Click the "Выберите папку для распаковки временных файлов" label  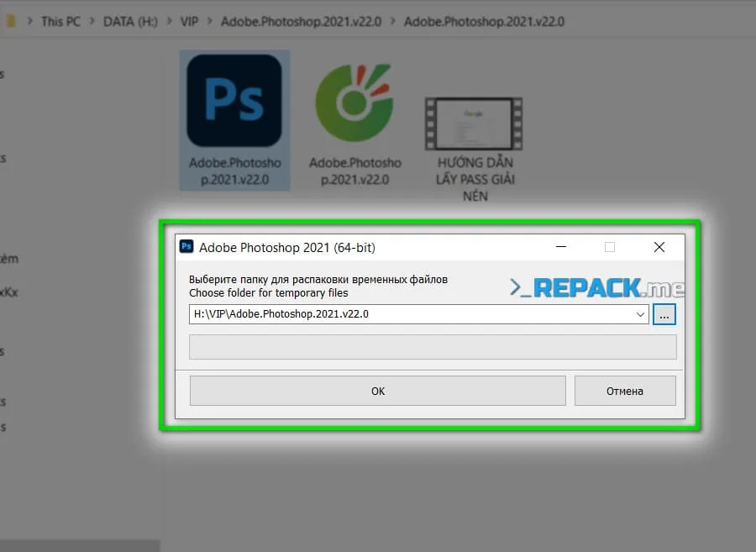point(318,280)
